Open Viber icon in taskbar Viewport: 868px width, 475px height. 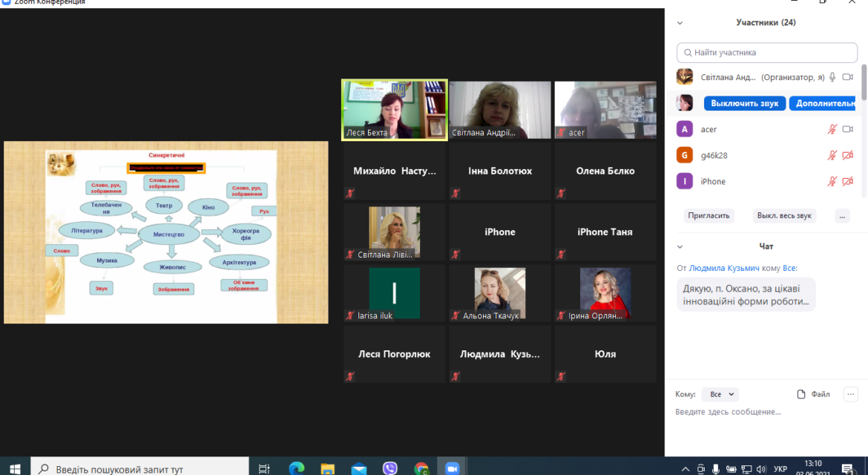click(389, 468)
